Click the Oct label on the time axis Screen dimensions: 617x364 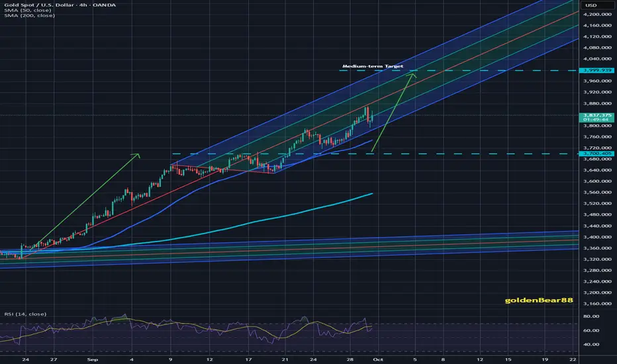point(378,359)
